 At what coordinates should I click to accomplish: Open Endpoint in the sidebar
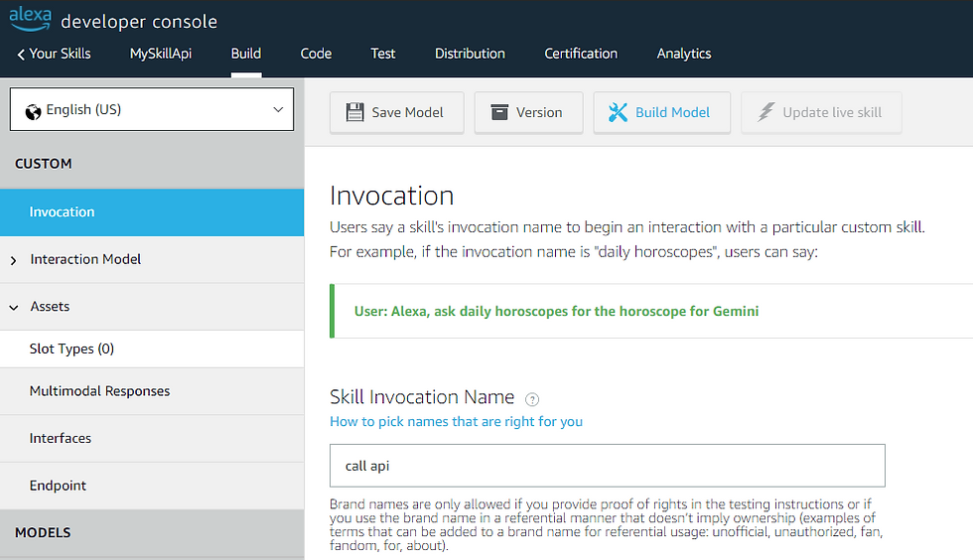[x=152, y=486]
